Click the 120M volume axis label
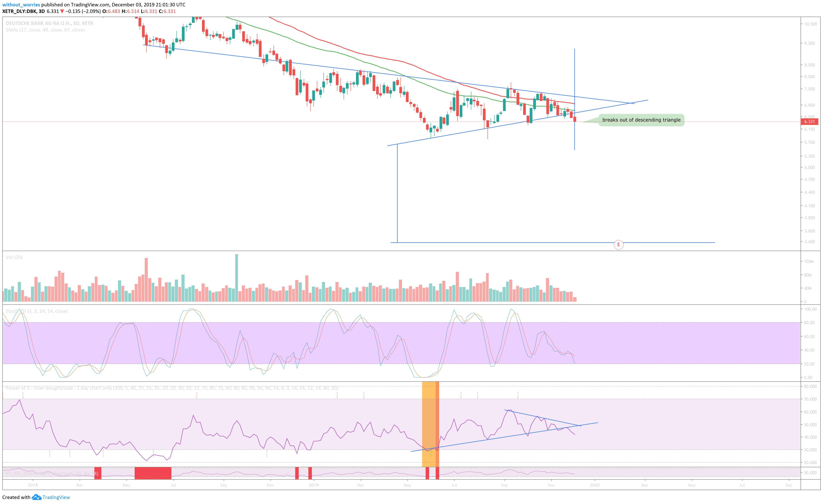The height and width of the screenshot is (504, 823). 809,261
